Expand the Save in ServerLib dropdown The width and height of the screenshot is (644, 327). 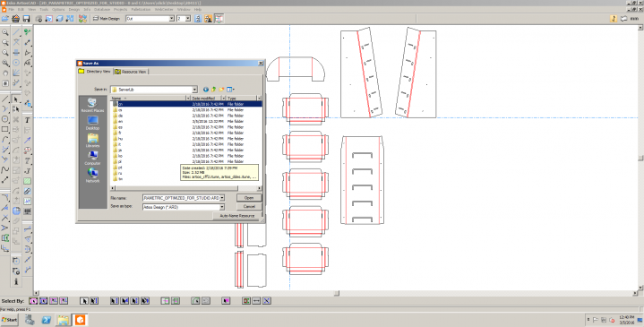point(194,90)
